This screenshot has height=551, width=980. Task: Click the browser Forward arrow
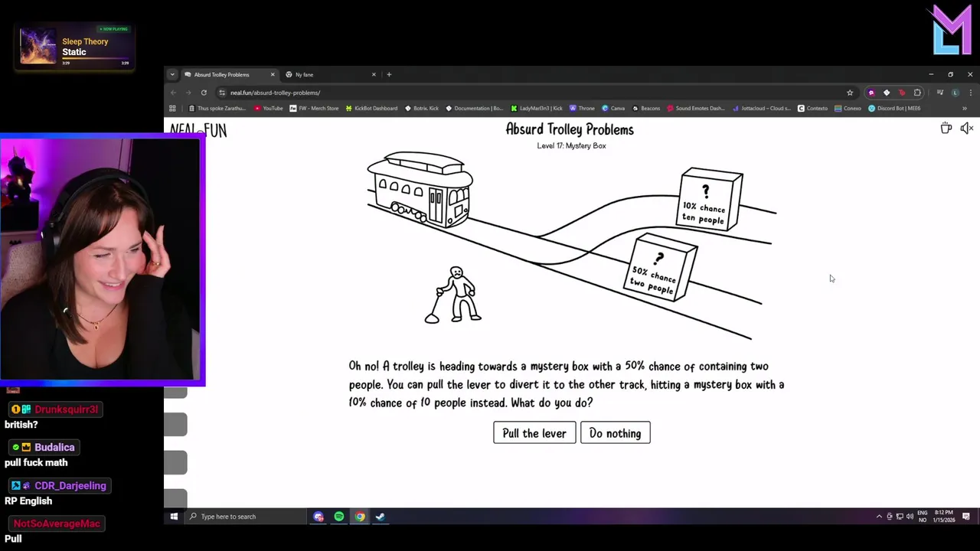click(x=188, y=93)
